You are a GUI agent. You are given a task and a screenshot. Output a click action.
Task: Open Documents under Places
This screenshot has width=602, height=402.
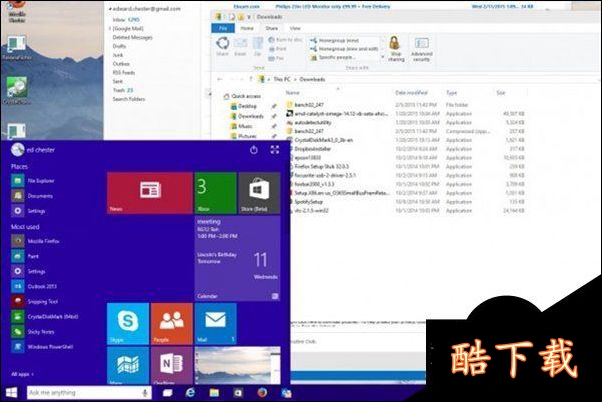(32, 196)
